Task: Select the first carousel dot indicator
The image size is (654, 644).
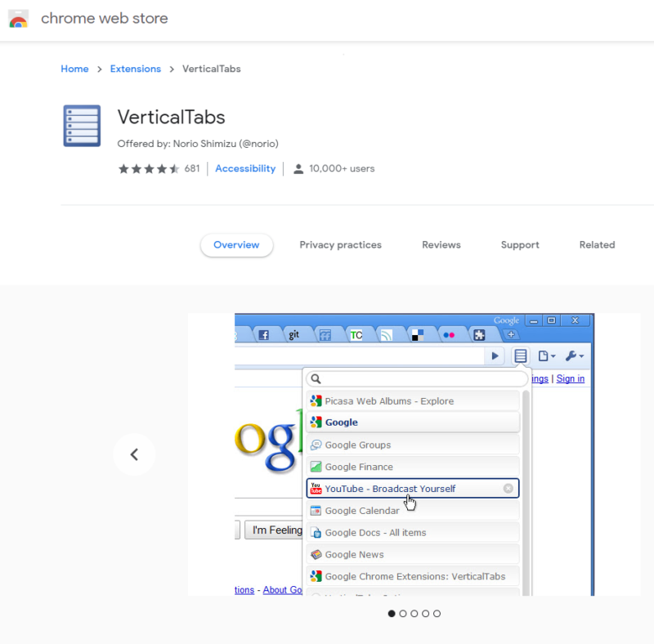Action: coord(392,614)
